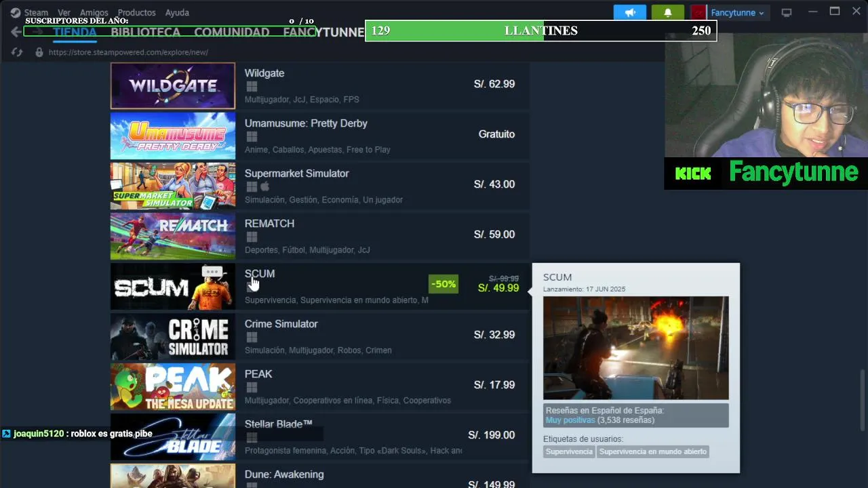868x488 pixels.
Task: Click the Windows icon under Umamusume: Pretty Derby
Action: (252, 137)
